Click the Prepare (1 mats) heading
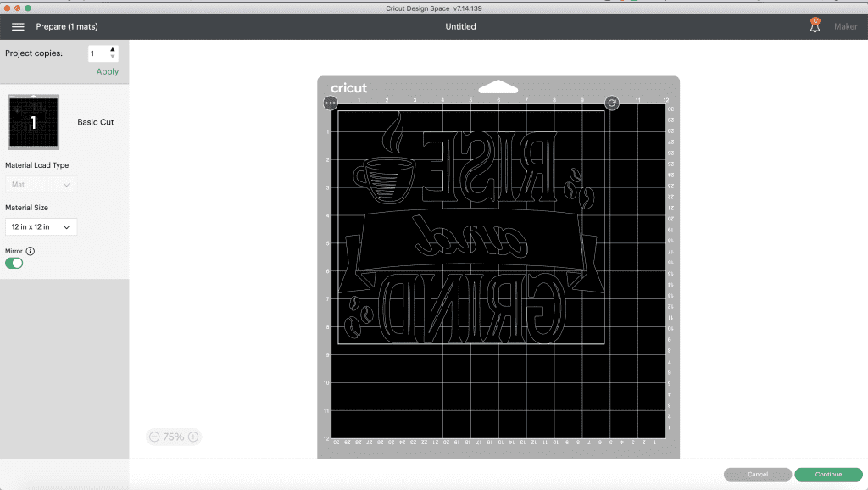 (67, 26)
